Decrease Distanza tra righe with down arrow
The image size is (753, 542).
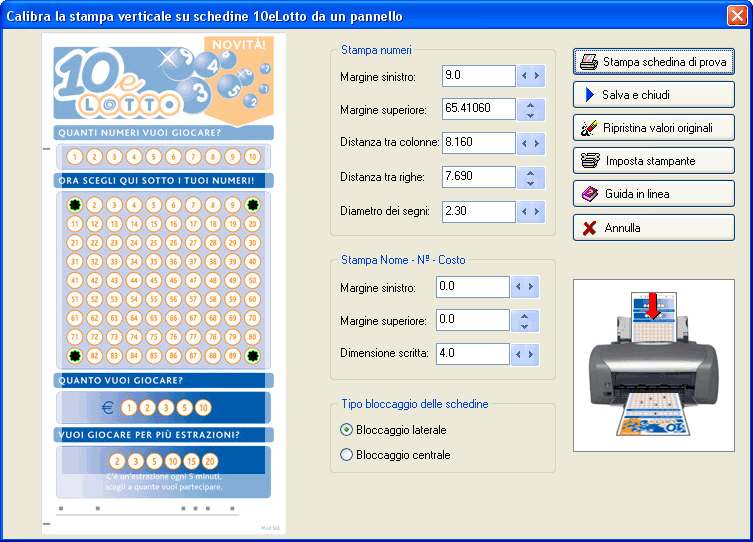pyautogui.click(x=530, y=183)
